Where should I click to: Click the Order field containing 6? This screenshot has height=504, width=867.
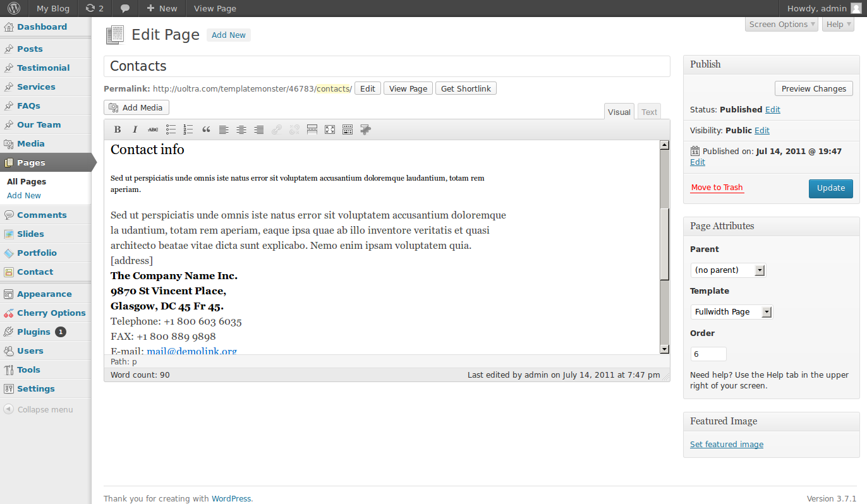(x=708, y=354)
